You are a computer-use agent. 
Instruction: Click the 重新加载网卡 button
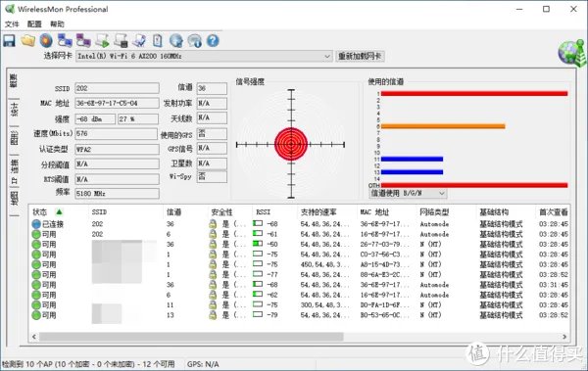[360, 56]
